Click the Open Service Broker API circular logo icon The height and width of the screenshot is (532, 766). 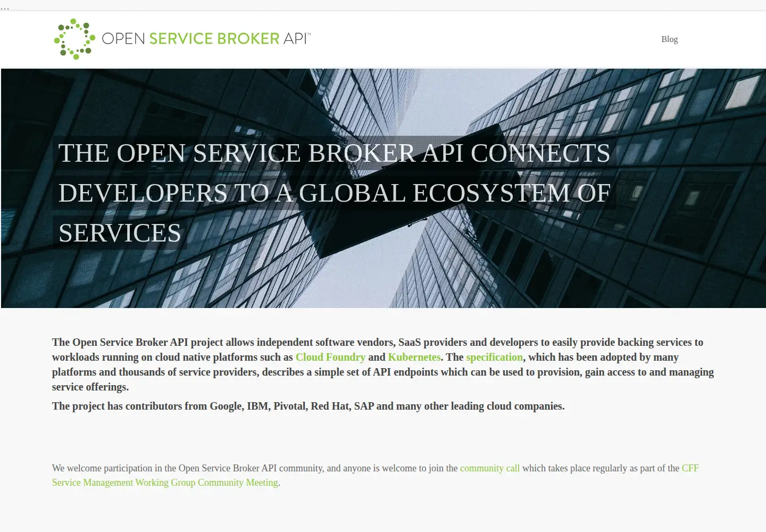pyautogui.click(x=74, y=39)
